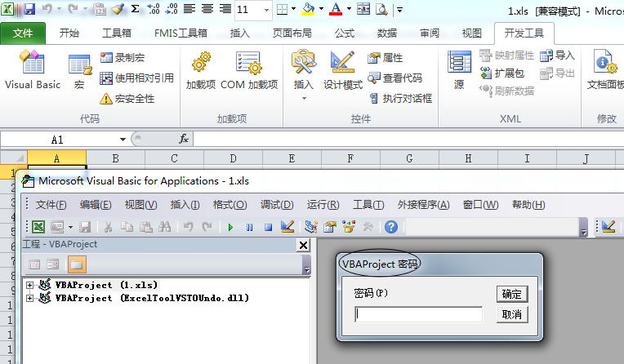Image resolution: width=624 pixels, height=364 pixels.
Task: Toggle Use Relative References (使用相对引用)
Action: [x=136, y=78]
